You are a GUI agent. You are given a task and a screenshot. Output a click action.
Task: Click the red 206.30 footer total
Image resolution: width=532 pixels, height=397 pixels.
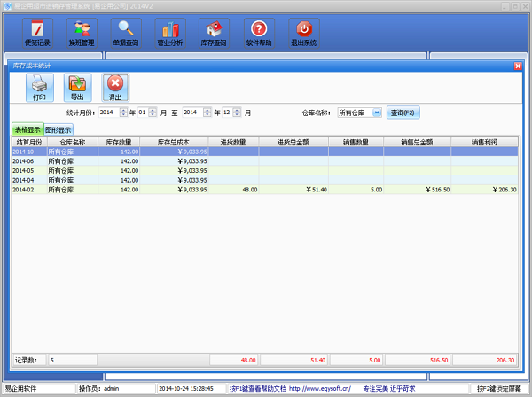coord(484,360)
